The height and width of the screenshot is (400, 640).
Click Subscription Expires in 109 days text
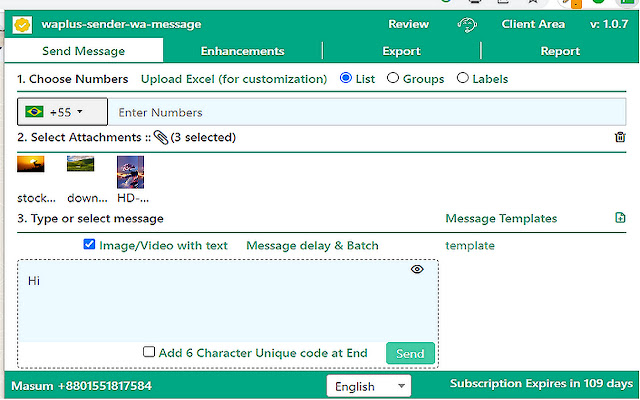[x=541, y=384]
